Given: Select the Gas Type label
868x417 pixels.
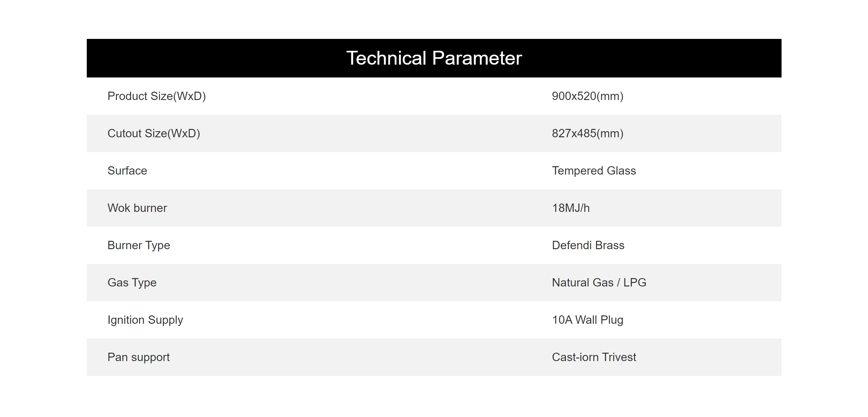Looking at the screenshot, I should (x=132, y=283).
